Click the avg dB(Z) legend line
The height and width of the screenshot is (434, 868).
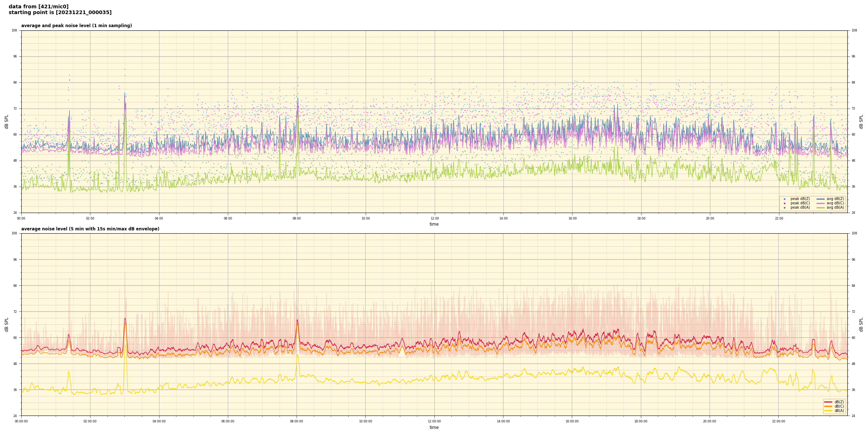[x=821, y=199]
